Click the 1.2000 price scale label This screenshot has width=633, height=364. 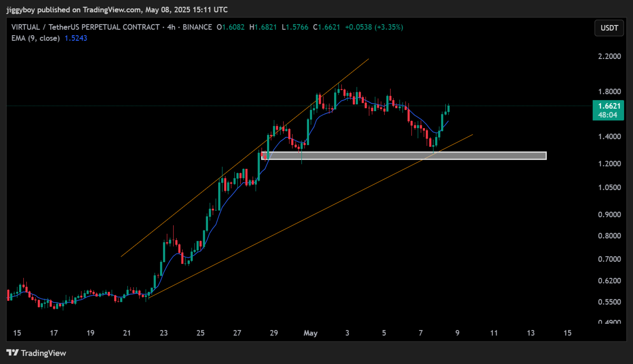tap(609, 164)
